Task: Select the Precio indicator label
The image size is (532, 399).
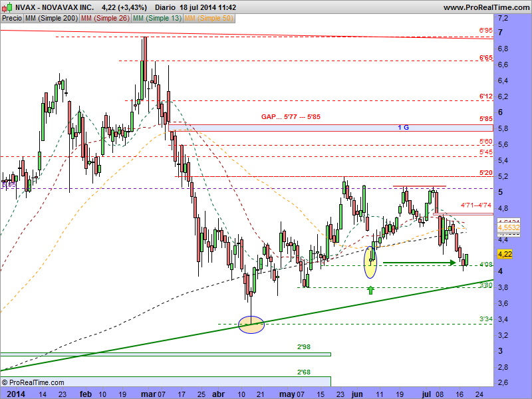Action: (12, 19)
